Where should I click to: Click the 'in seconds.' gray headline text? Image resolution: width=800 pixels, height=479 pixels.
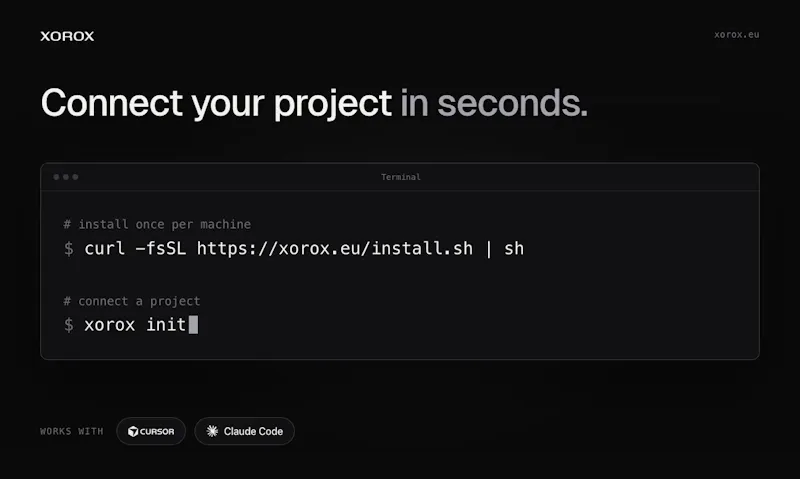point(494,103)
